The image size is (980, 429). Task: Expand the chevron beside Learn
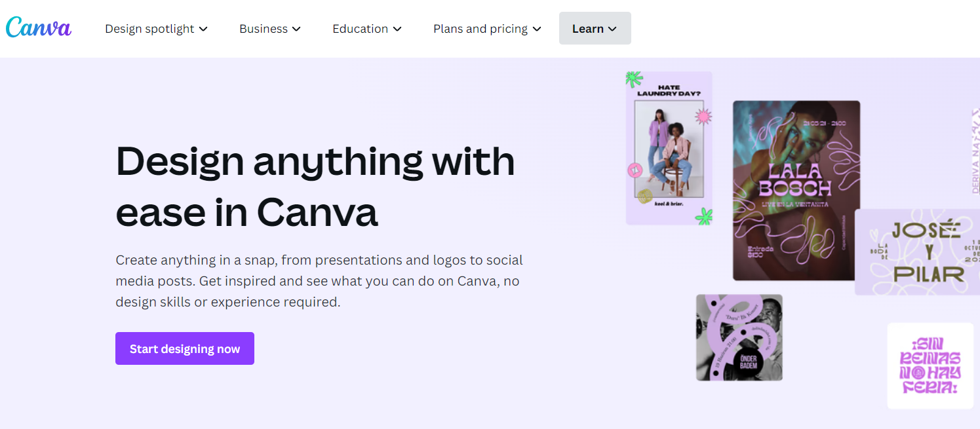coord(612,29)
